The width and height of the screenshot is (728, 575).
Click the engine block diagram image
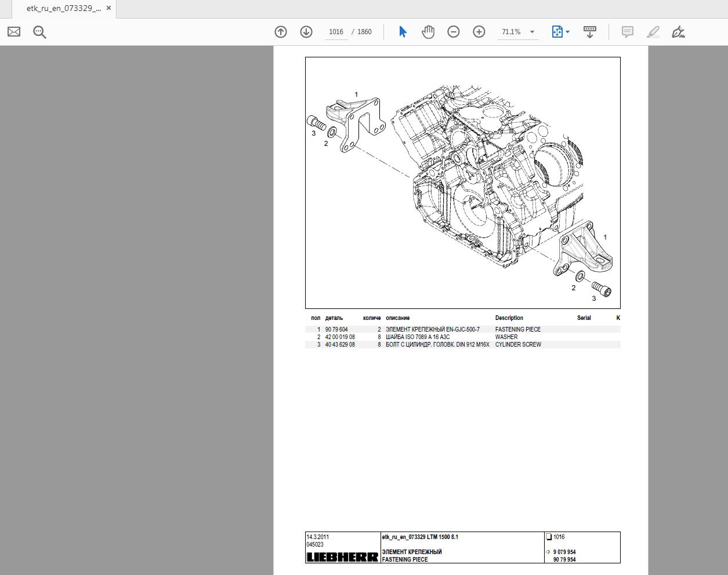click(462, 183)
